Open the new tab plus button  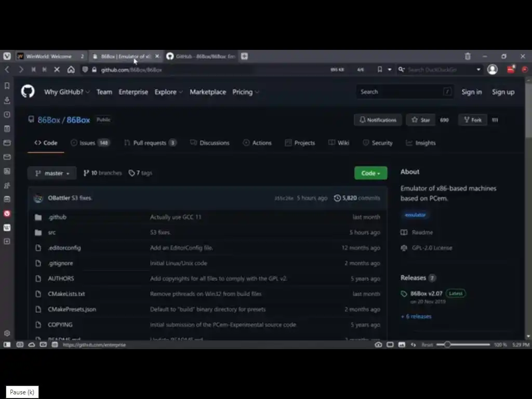click(x=244, y=56)
